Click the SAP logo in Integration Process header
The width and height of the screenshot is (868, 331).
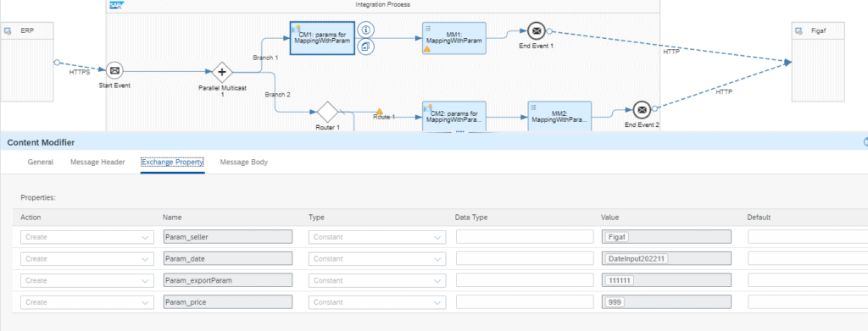click(x=118, y=5)
